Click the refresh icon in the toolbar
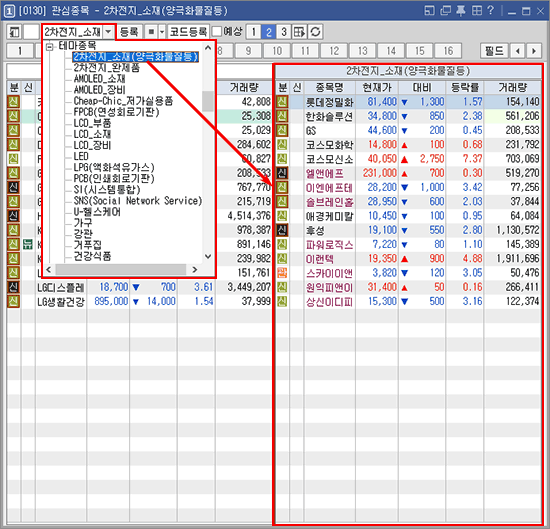Screen dimensions: 550x529 [315, 32]
